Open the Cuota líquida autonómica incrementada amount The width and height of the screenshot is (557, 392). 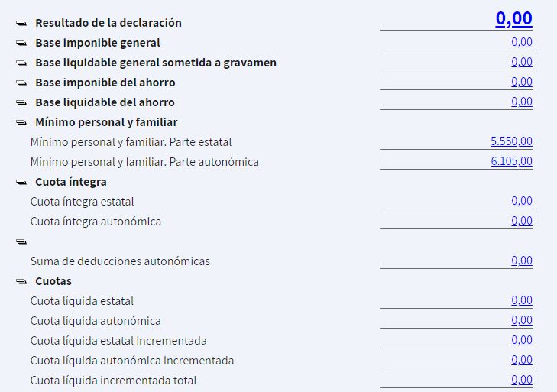coord(522,360)
